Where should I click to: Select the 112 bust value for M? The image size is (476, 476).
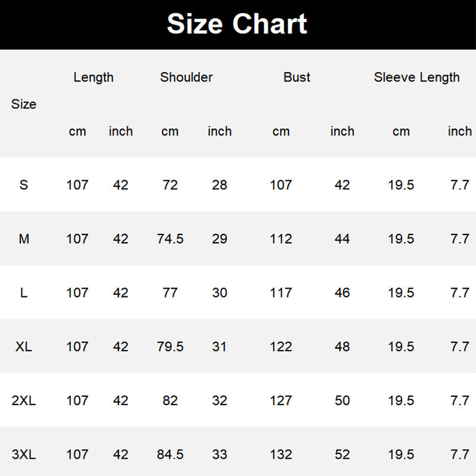[281, 239]
